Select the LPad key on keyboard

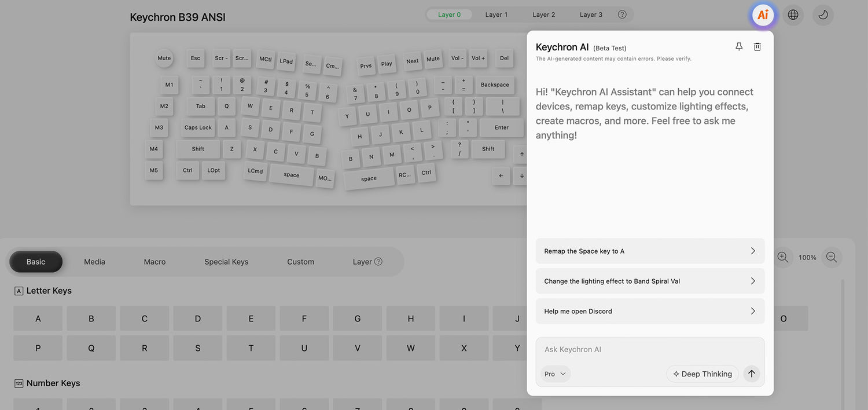tap(286, 61)
